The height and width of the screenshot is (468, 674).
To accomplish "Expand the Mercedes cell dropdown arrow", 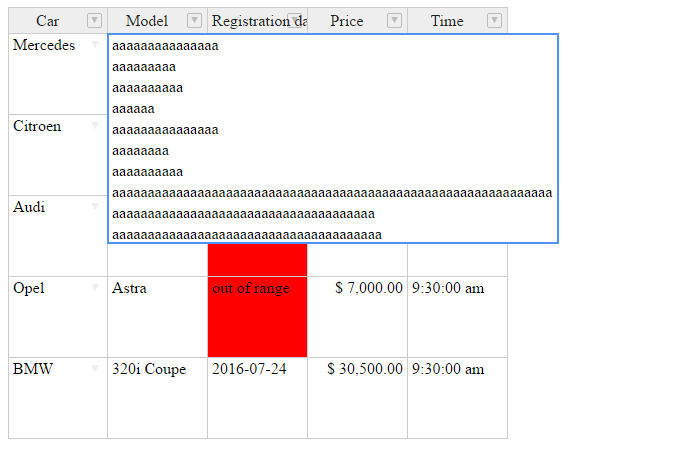I will coord(95,44).
